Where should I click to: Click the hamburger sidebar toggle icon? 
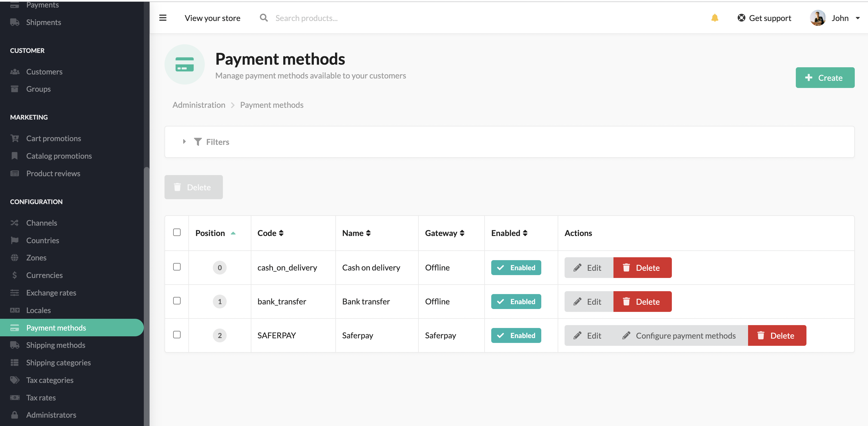(163, 18)
